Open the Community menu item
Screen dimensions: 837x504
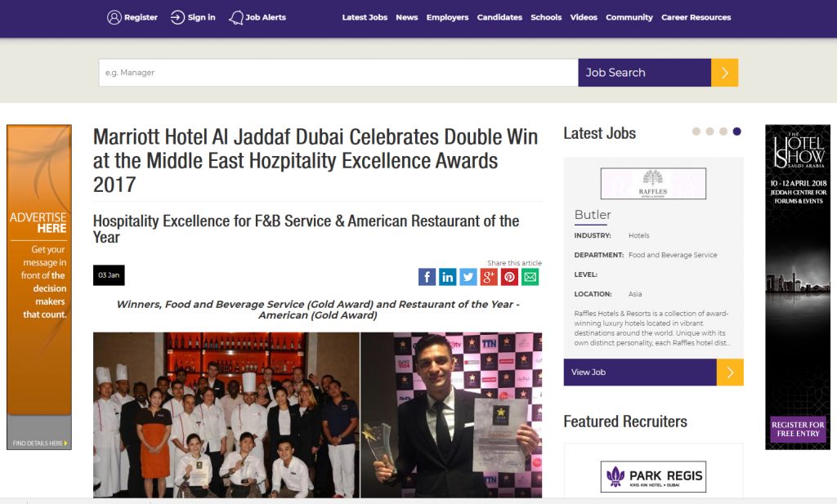629,18
